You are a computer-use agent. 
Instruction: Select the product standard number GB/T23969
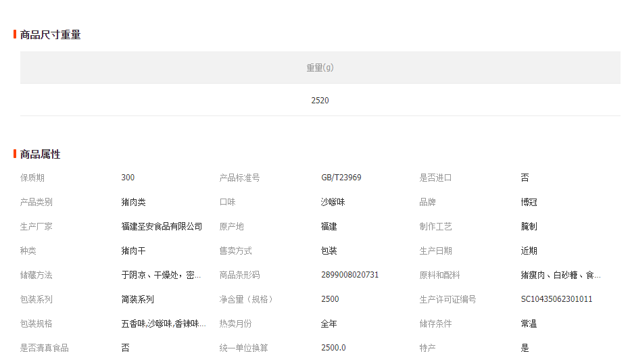(x=341, y=178)
